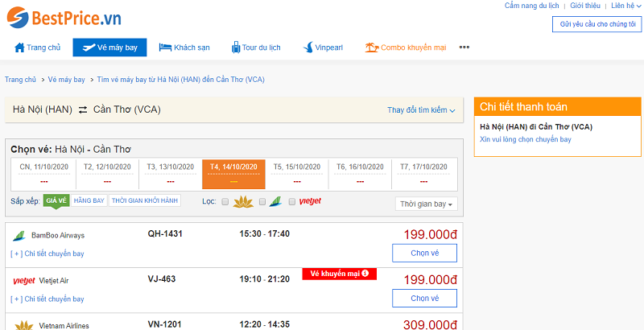The width and height of the screenshot is (644, 330).
Task: Sort by GIÁ VÉ
Action: 56,200
